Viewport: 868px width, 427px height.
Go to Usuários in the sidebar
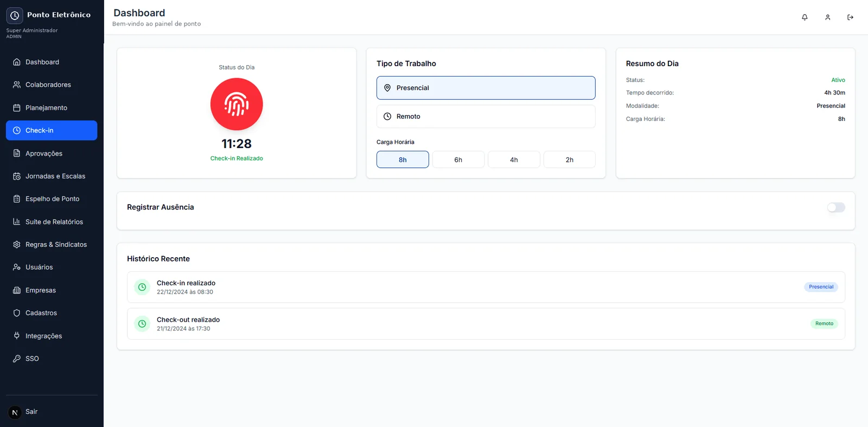pyautogui.click(x=52, y=267)
